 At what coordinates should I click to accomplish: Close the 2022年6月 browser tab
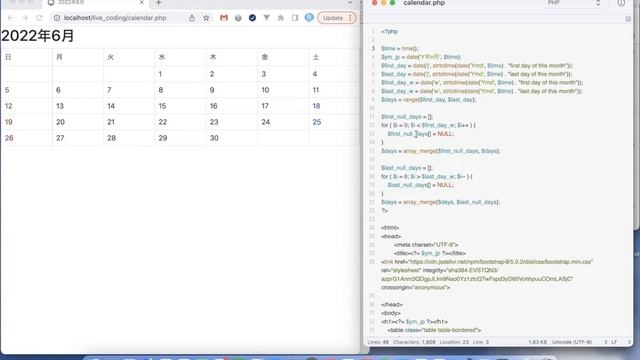pyautogui.click(x=142, y=2)
